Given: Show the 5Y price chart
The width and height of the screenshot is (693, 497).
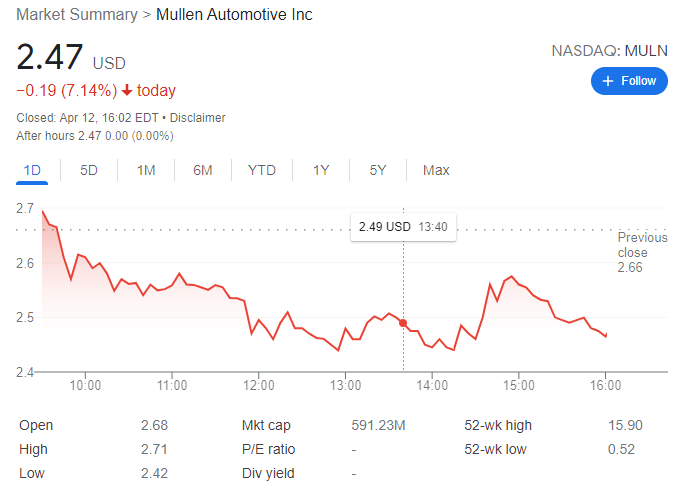Looking at the screenshot, I should pyautogui.click(x=378, y=170).
